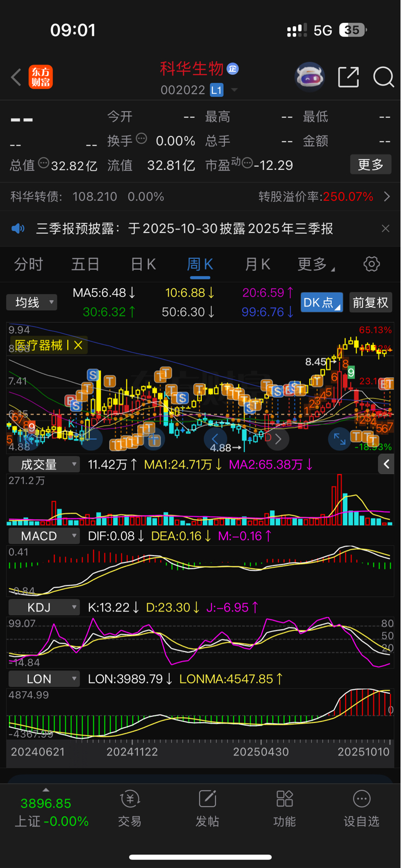
Task: Open the MACD indicator dropdown
Action: pyautogui.click(x=44, y=535)
